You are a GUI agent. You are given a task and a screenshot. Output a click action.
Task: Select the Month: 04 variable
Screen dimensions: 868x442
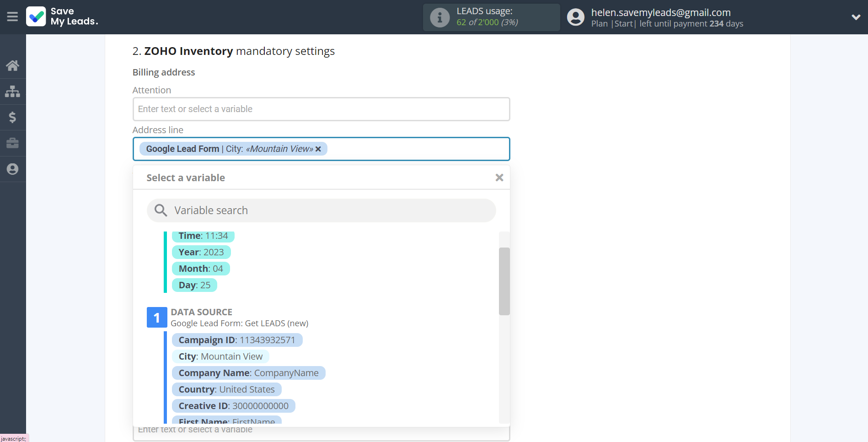(x=201, y=269)
